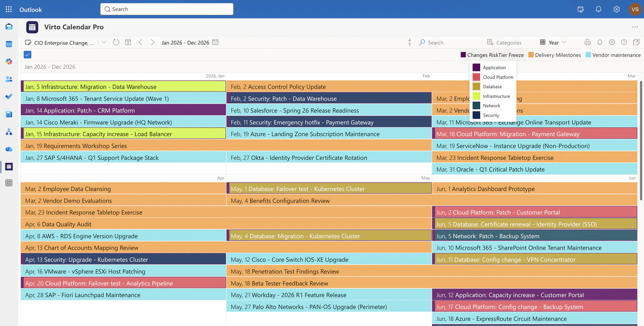Open Jun, 12 Application Capacity increase event
The image size is (644, 326).
coord(534,295)
